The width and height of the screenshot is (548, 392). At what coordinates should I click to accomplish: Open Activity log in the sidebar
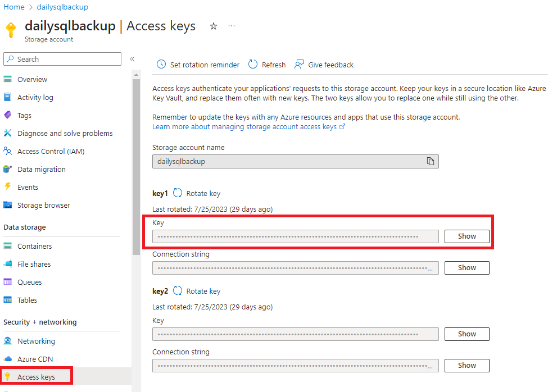(35, 97)
